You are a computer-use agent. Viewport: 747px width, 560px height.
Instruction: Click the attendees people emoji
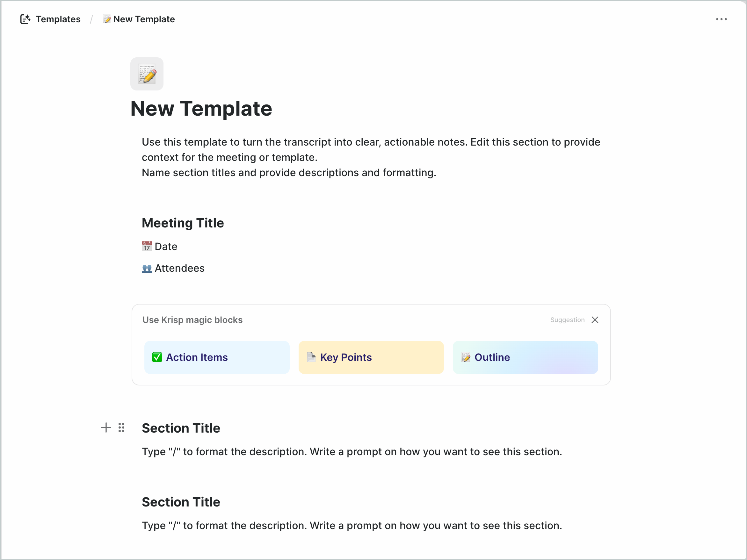click(x=147, y=268)
